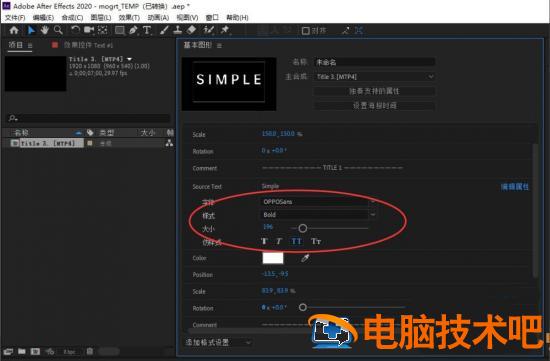Click the Rotation slider handle at bottom

(303, 307)
